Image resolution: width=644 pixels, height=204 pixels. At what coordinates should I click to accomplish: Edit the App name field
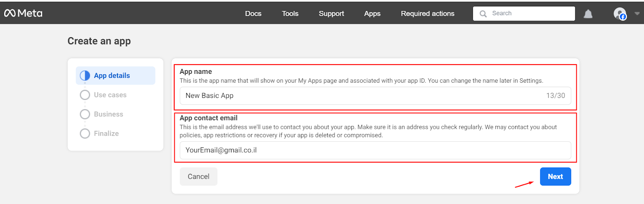tap(375, 96)
